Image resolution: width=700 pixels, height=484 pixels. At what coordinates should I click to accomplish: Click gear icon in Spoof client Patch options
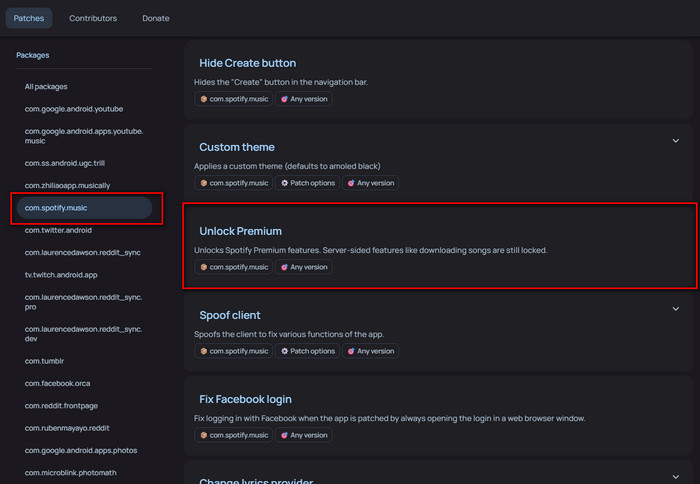[284, 351]
